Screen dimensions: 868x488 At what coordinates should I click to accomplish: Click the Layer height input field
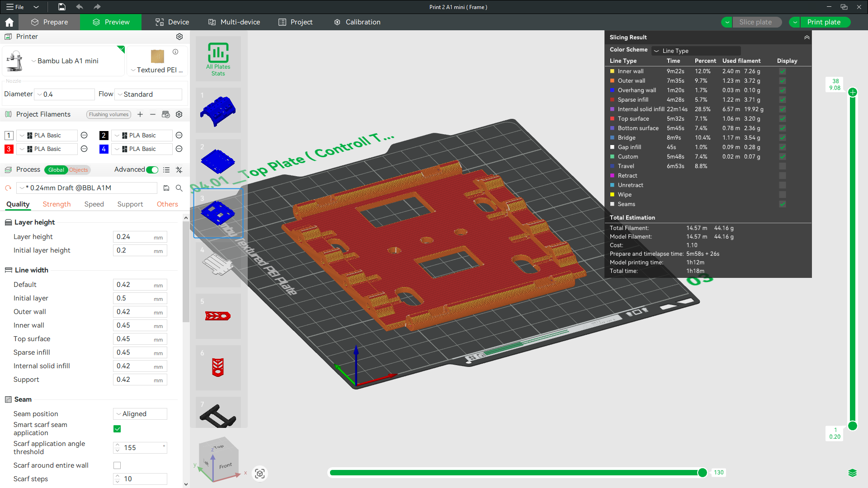140,237
